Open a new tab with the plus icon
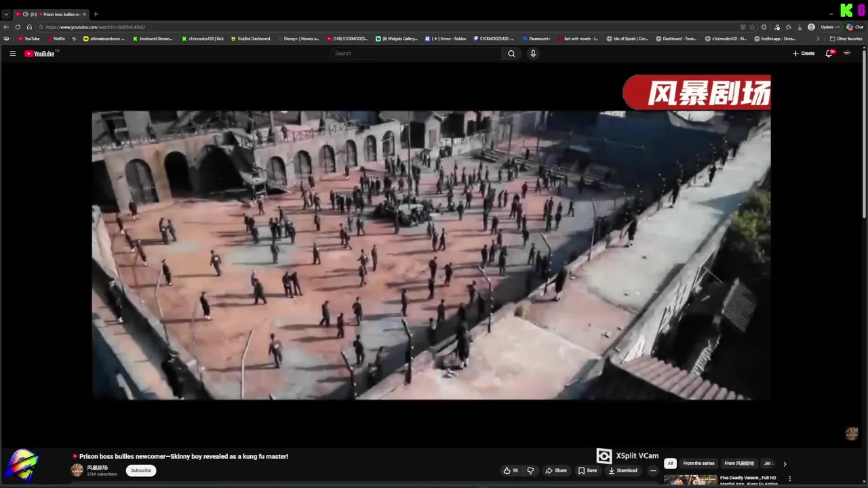This screenshot has width=868, height=488. tap(96, 14)
